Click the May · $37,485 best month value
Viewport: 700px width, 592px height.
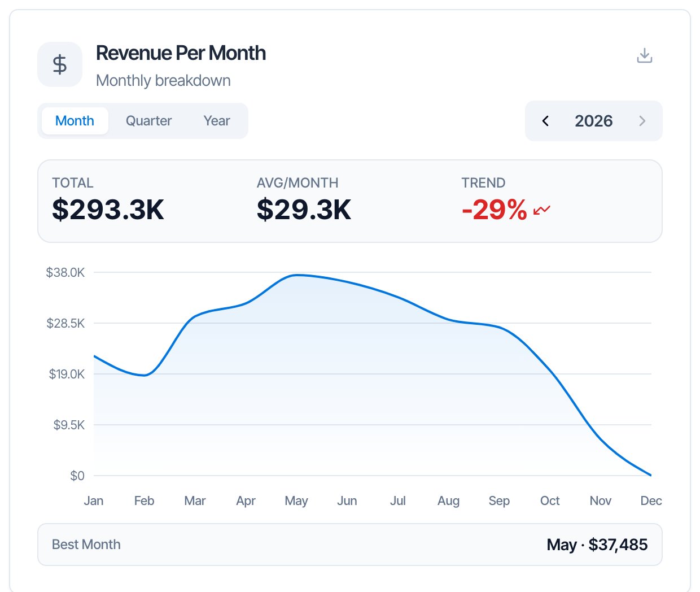(597, 545)
